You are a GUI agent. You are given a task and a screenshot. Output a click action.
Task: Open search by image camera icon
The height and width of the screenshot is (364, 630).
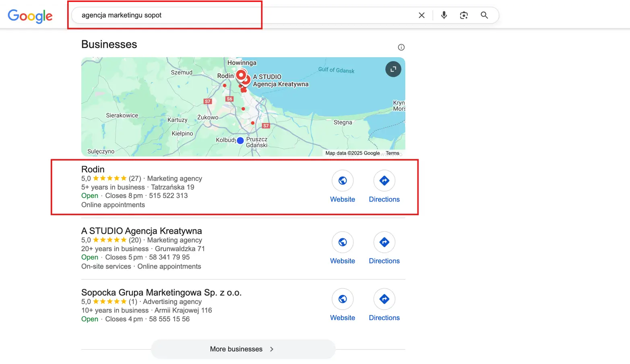coord(464,15)
